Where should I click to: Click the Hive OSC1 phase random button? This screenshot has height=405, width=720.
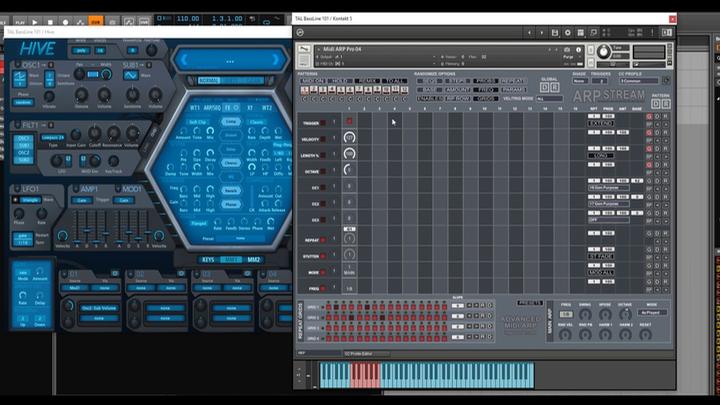(x=23, y=102)
